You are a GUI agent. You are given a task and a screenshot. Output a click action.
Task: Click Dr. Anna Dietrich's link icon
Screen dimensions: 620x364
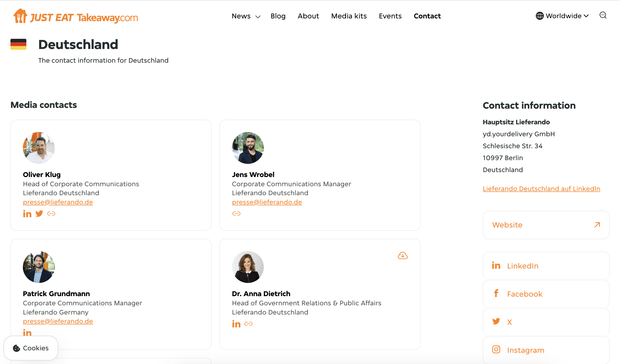coord(248,324)
